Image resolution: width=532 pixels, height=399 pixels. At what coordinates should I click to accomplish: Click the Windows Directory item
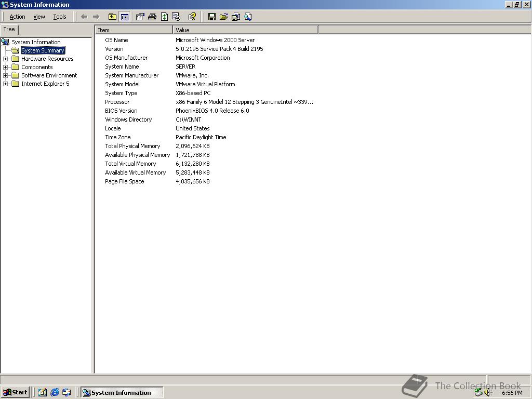(x=128, y=119)
